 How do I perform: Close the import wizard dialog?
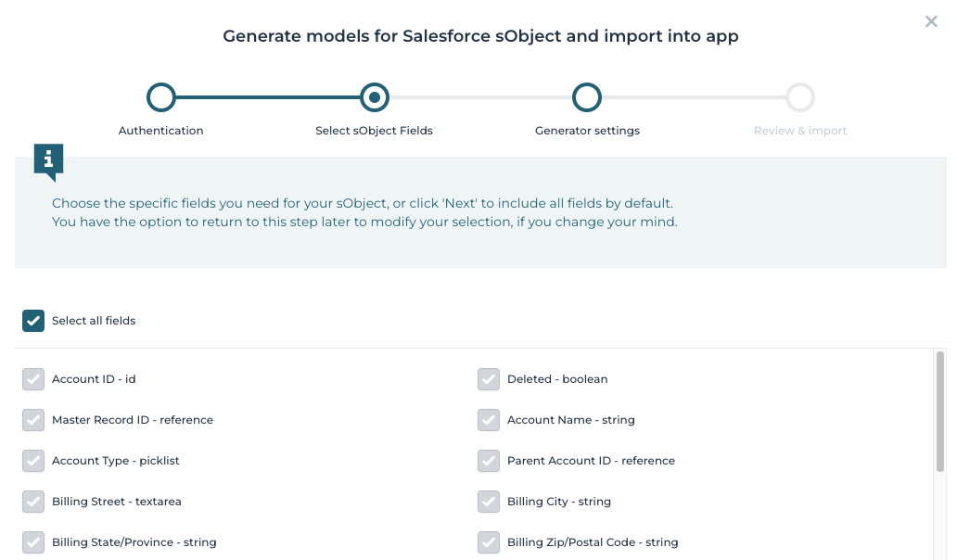click(x=931, y=21)
